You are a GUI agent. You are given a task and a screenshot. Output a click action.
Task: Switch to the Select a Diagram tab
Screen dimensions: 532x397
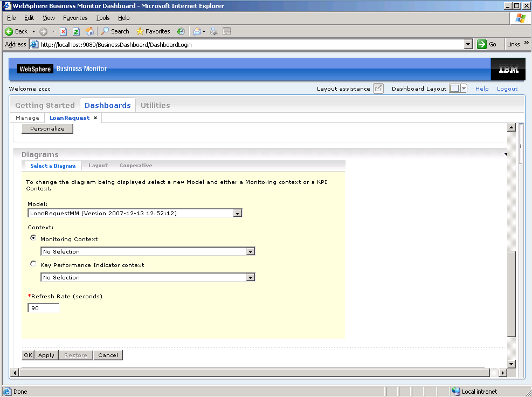click(x=53, y=166)
